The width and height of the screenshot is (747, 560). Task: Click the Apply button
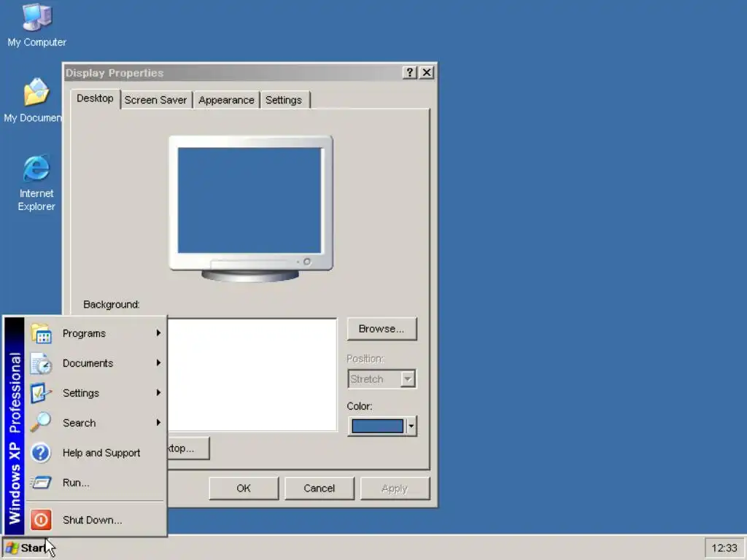[x=395, y=488]
